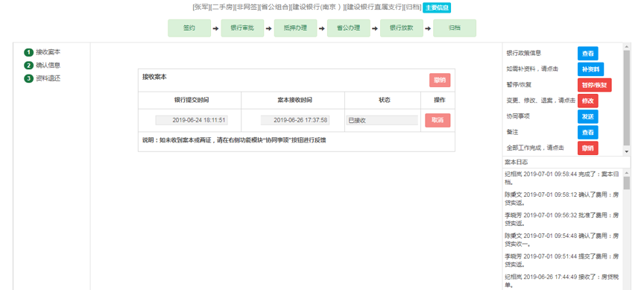Viewport: 644px width, 290px height.
Task: Click the 案本接收时间 date field
Action: (x=295, y=120)
